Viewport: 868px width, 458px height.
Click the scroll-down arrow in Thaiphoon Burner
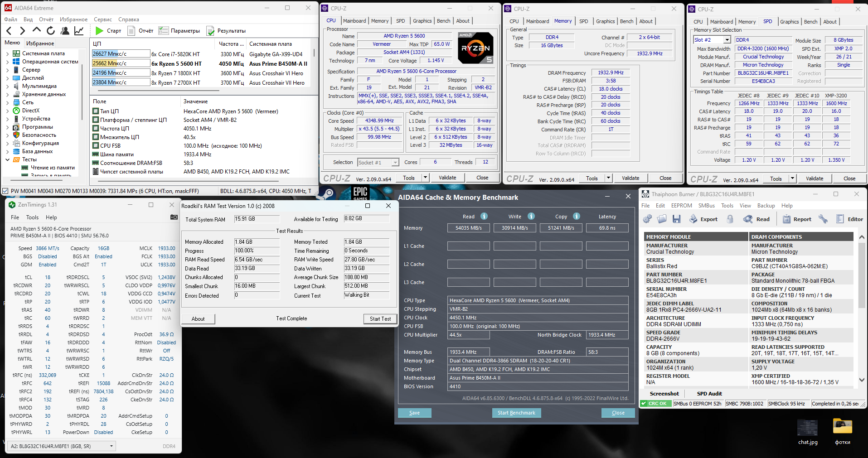[x=862, y=380]
